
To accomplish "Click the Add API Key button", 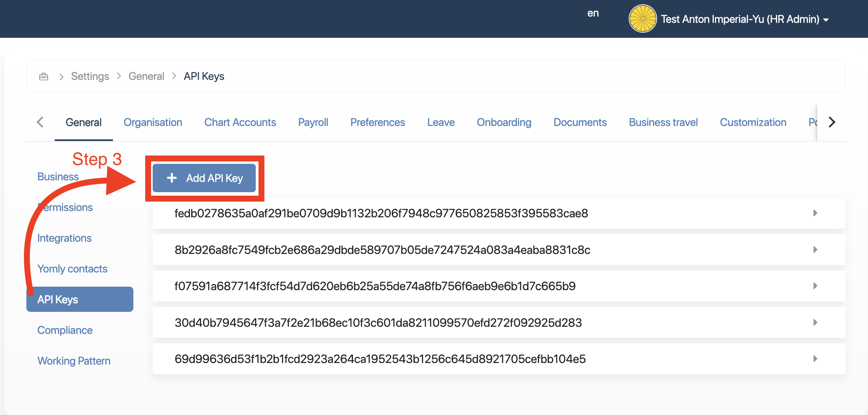I will point(204,178).
